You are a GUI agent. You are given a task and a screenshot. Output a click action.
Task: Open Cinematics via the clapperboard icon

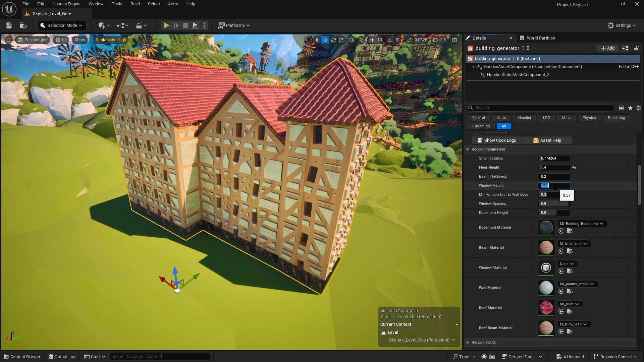(139, 25)
